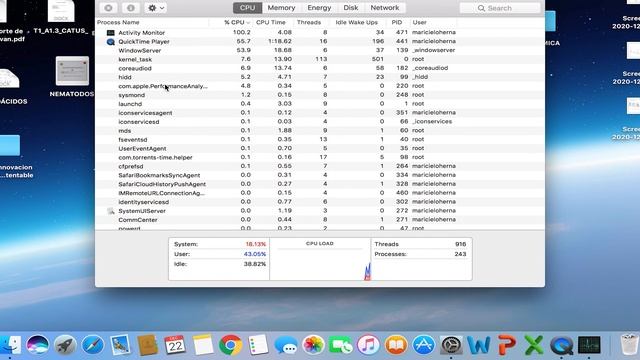Open Microsoft Word from the Dock
This screenshot has height=360, width=640.
[x=479, y=345]
